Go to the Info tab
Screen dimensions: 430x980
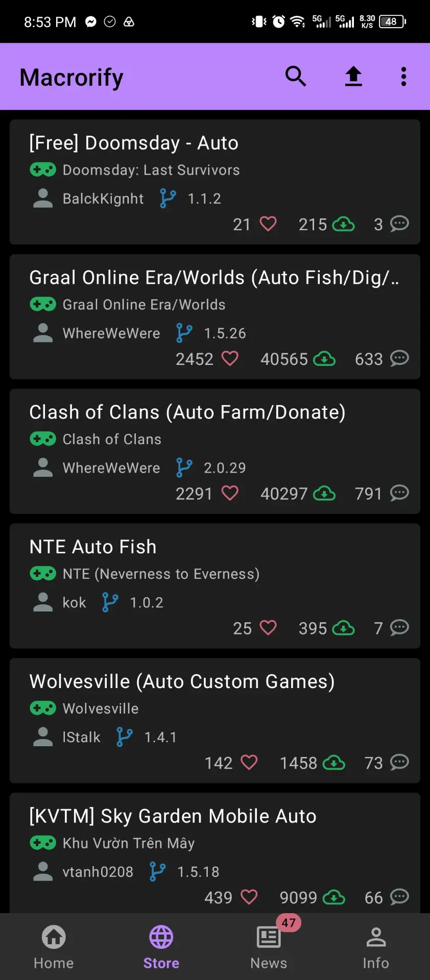click(376, 947)
